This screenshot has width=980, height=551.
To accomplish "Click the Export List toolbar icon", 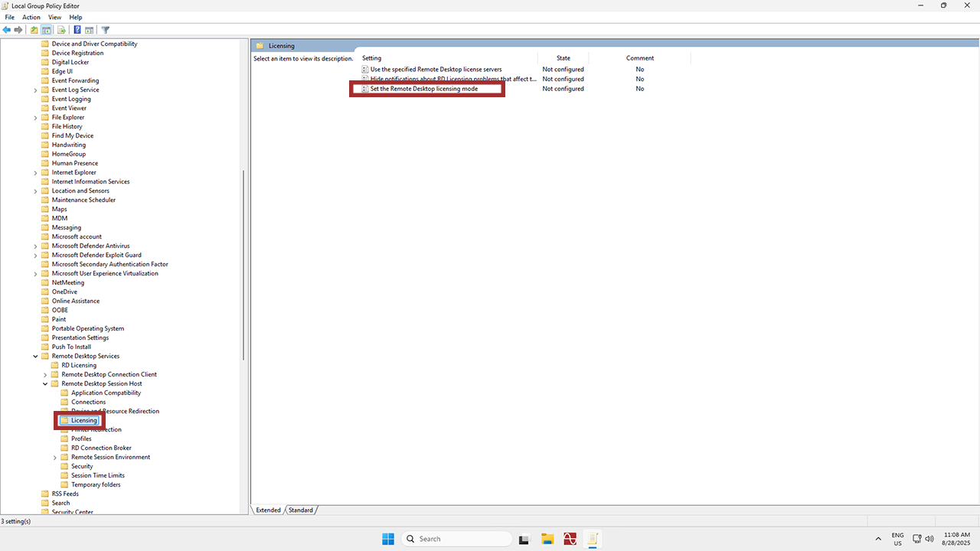I will tap(61, 30).
